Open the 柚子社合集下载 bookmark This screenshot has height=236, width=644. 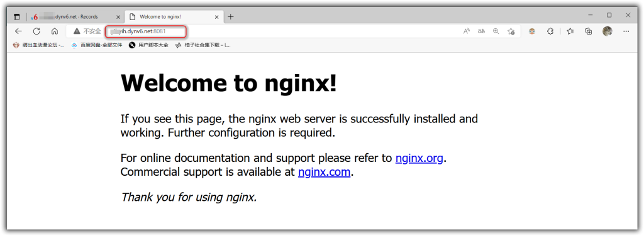pyautogui.click(x=203, y=45)
